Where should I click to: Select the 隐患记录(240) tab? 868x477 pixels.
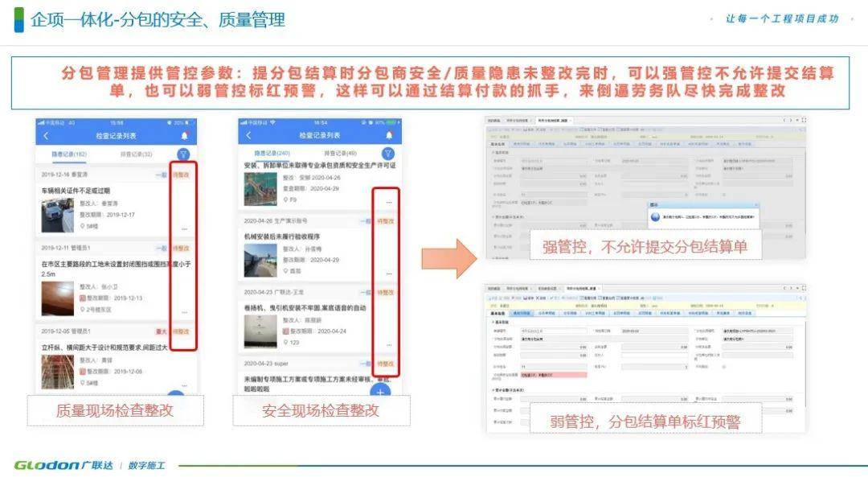(x=272, y=153)
